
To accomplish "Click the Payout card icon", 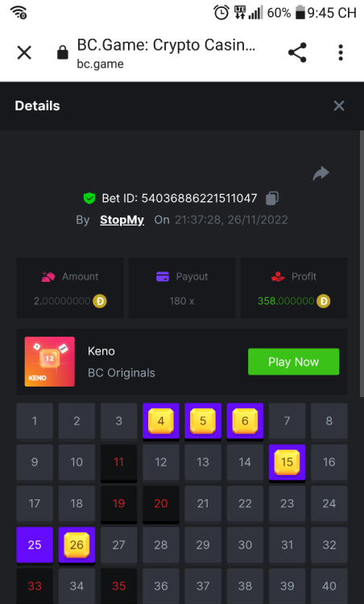I will 163,276.
